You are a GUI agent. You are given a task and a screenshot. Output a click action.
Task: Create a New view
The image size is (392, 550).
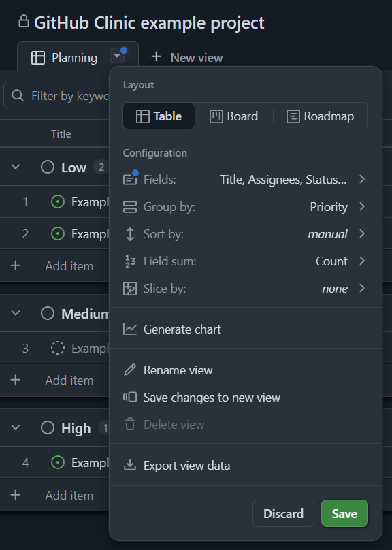[x=187, y=58]
